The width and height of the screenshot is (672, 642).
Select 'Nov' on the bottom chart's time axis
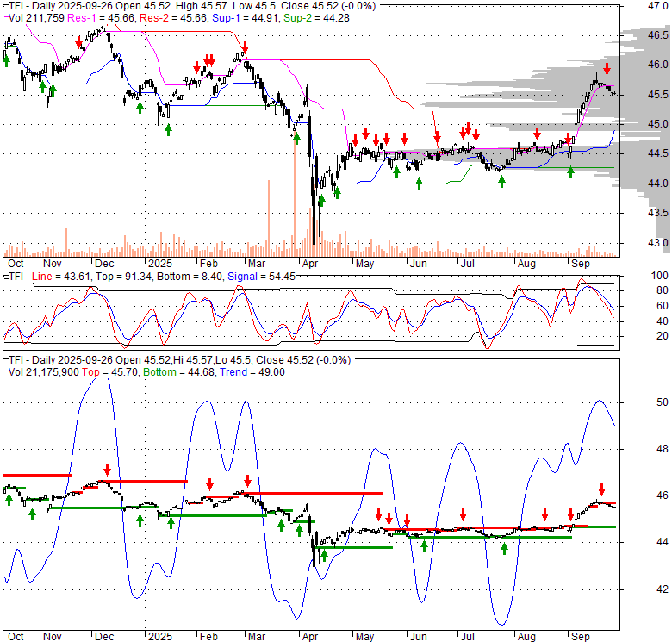53,637
